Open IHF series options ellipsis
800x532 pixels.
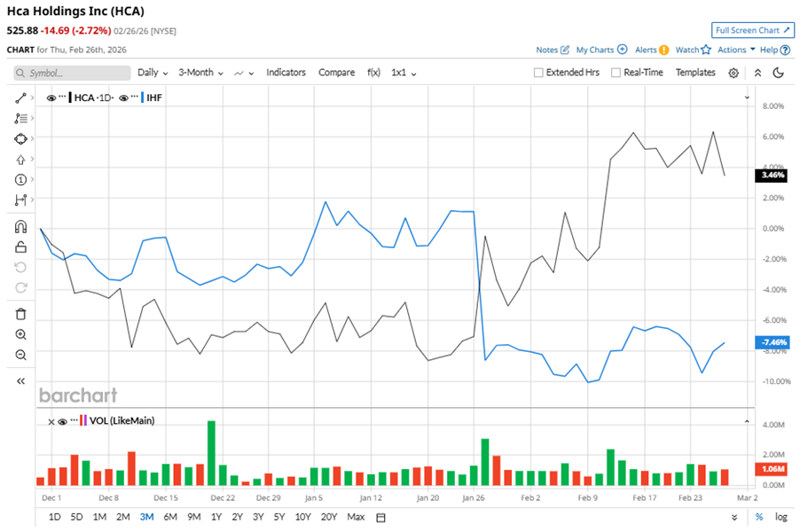coord(135,97)
